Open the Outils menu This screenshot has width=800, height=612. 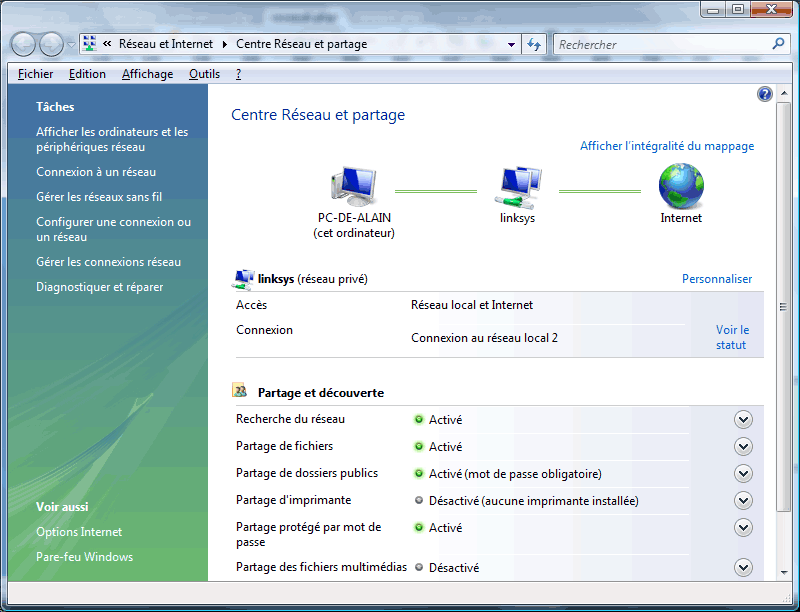(x=204, y=74)
